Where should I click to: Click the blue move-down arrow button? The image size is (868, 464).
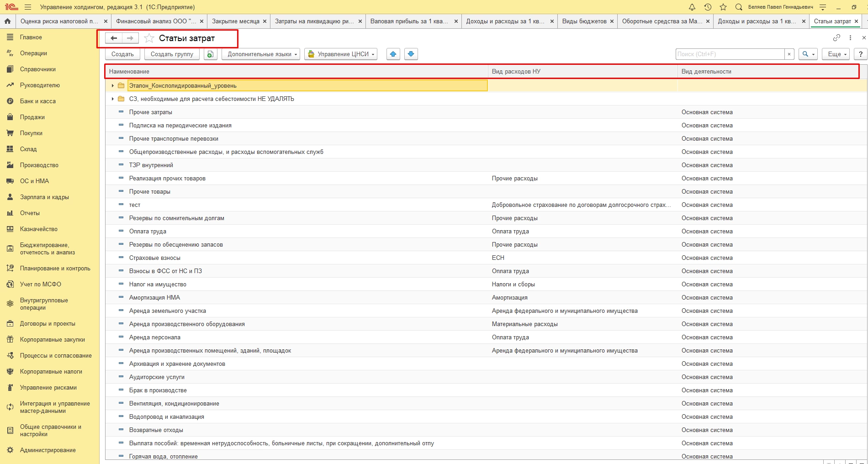[x=411, y=54]
